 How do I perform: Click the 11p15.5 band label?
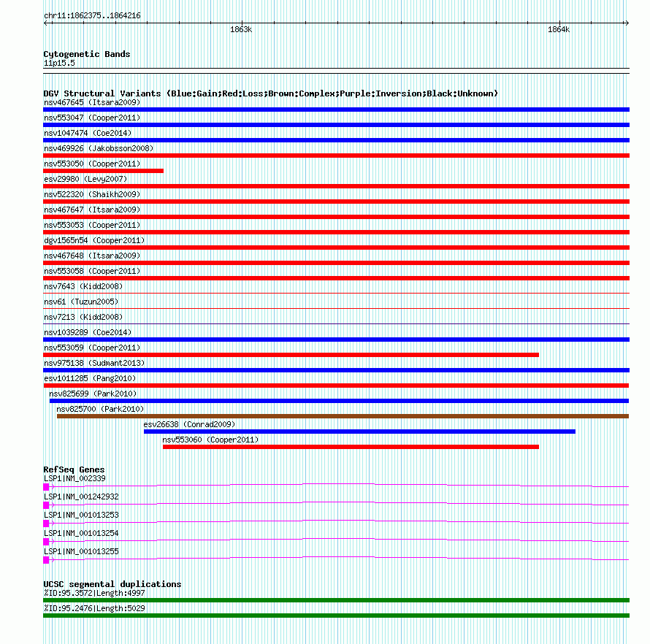59,63
